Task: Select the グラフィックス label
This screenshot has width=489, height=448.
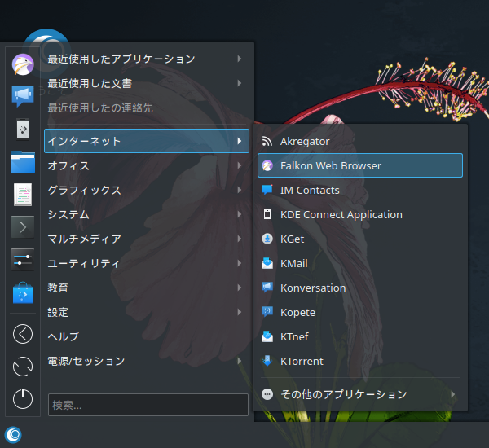Action: coord(84,190)
